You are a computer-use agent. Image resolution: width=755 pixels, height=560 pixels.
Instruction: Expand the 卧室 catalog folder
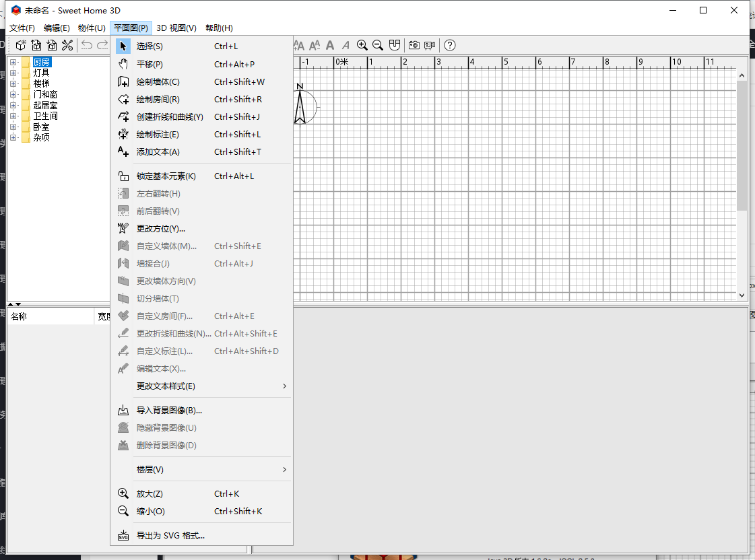13,127
